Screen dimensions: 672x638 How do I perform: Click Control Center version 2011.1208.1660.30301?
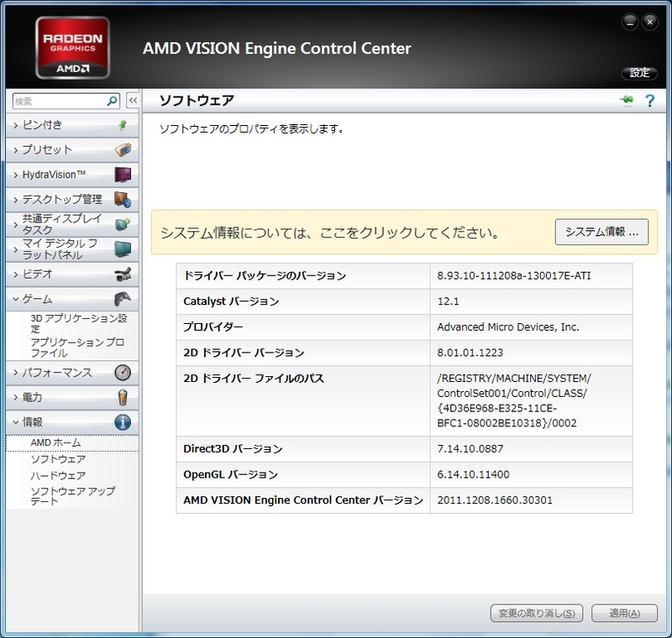pyautogui.click(x=495, y=500)
